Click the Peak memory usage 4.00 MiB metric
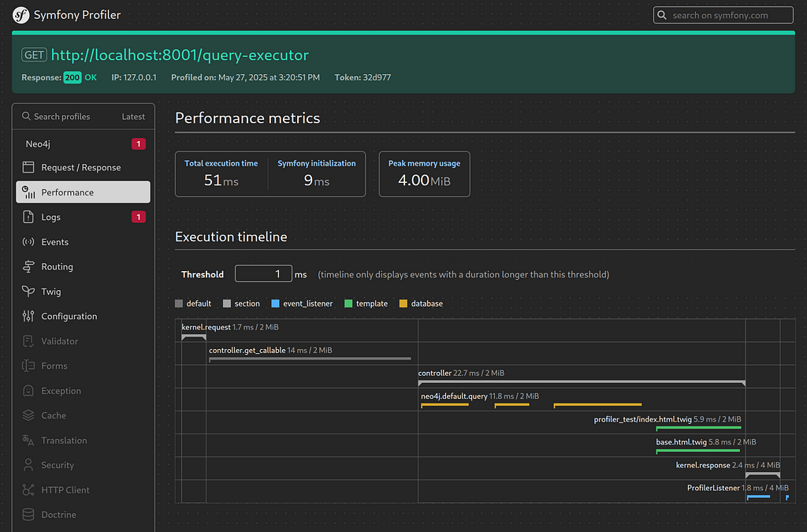Viewport: 807px width, 532px height. point(424,174)
